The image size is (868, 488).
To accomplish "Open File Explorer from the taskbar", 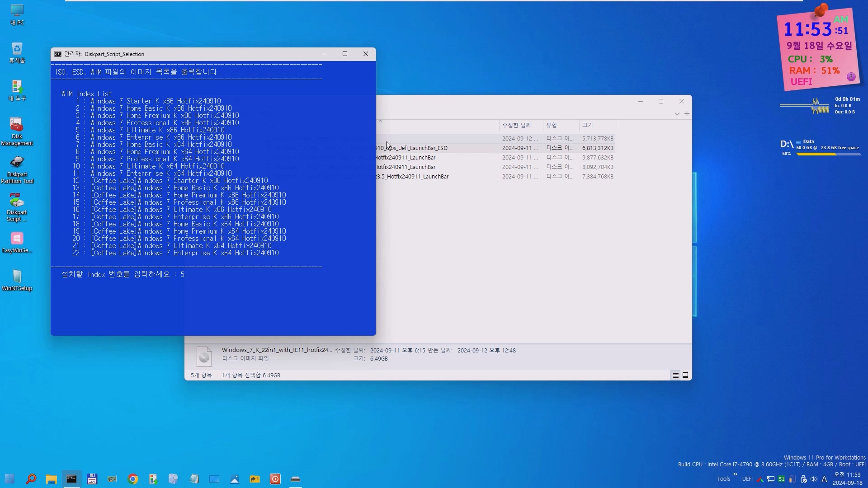I will click(x=51, y=479).
